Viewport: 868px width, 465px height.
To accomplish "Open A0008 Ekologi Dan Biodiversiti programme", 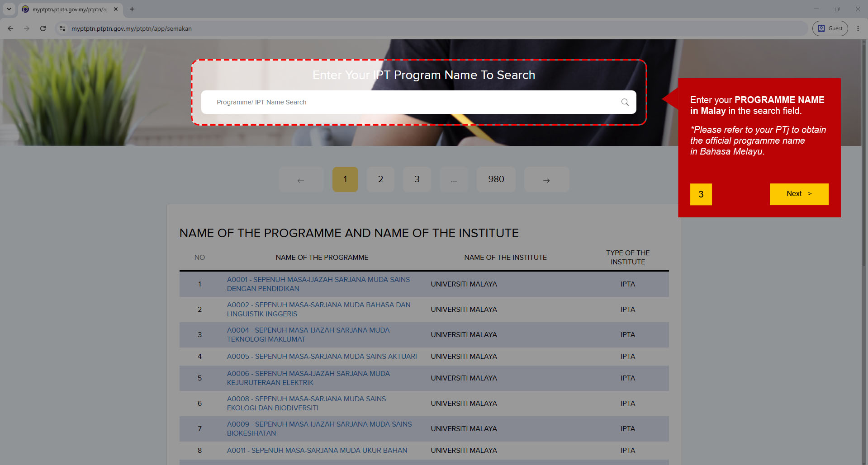I will click(307, 404).
